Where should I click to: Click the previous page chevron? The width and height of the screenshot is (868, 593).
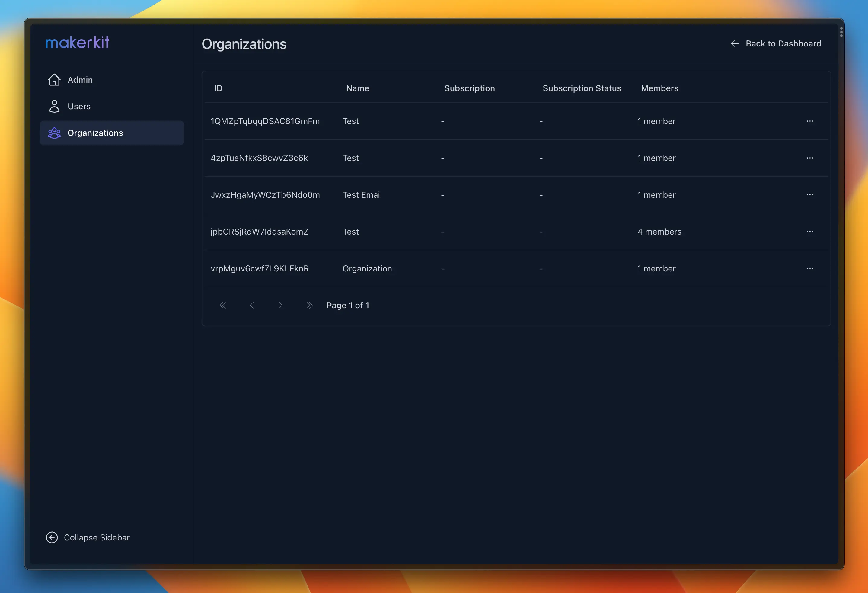coord(252,305)
